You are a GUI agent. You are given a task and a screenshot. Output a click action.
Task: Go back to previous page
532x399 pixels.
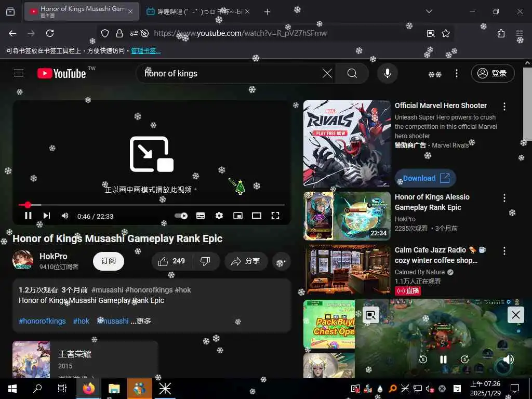point(12,33)
